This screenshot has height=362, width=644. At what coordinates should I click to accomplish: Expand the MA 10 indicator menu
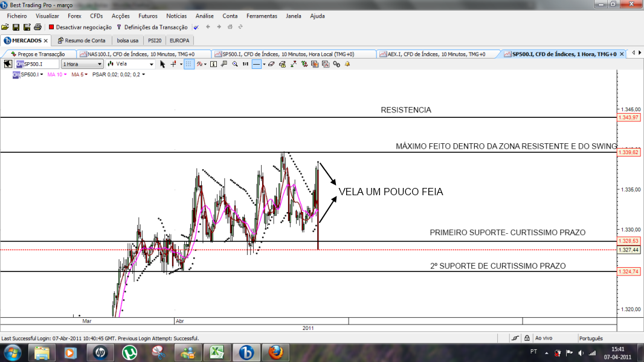point(58,74)
